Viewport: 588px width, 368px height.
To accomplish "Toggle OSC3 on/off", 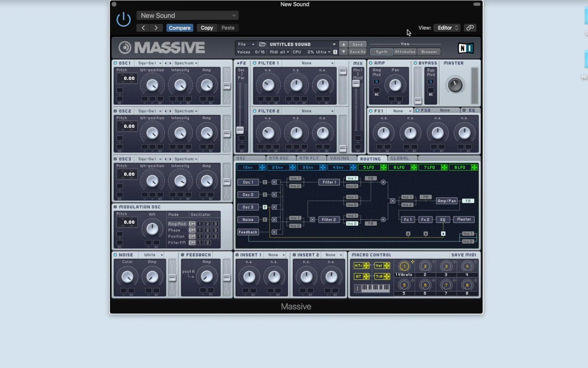I will tap(115, 159).
